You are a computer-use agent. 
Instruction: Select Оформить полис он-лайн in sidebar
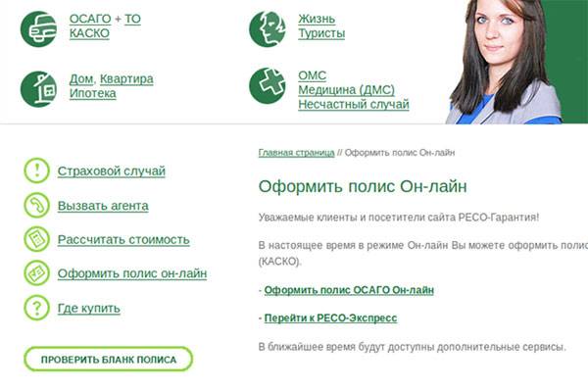pyautogui.click(x=132, y=273)
